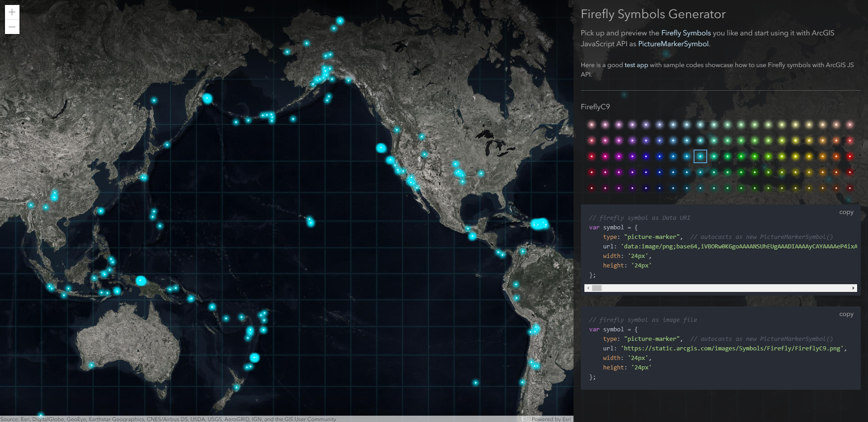The height and width of the screenshot is (422, 868).
Task: Click the Data URI scrollbar left arrow
Action: click(588, 288)
